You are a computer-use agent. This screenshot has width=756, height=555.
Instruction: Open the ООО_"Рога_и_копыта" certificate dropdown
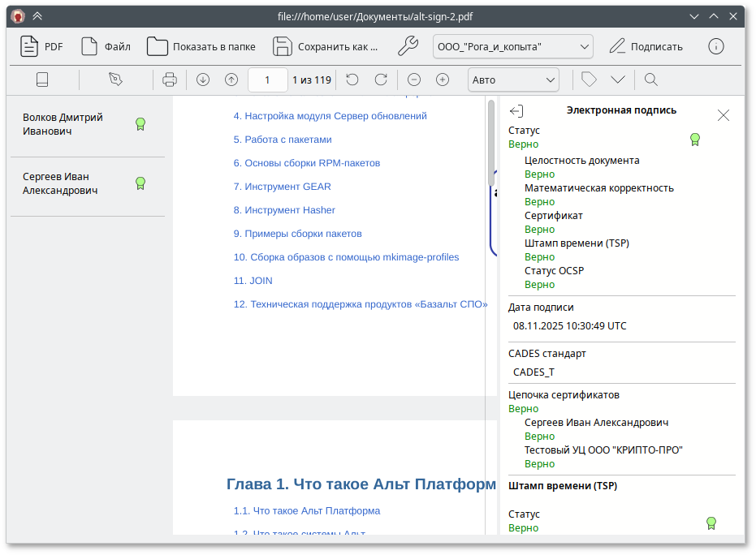(512, 47)
